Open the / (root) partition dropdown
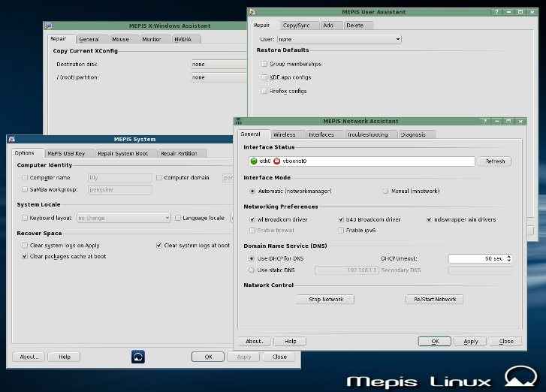 coord(219,77)
